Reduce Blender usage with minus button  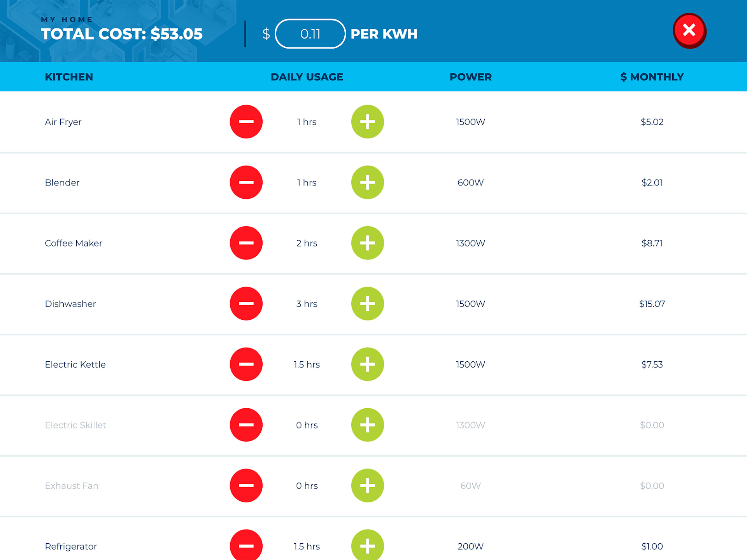pos(246,182)
